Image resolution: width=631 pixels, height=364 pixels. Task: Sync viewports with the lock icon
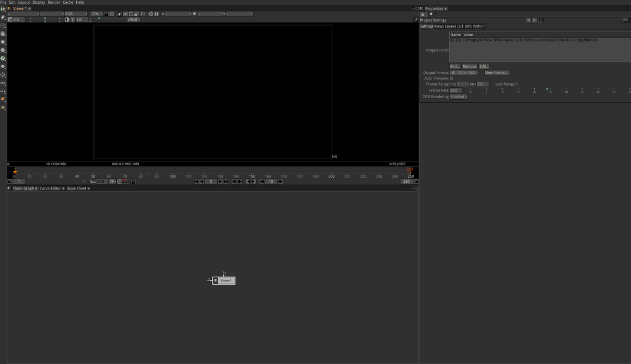(x=106, y=14)
